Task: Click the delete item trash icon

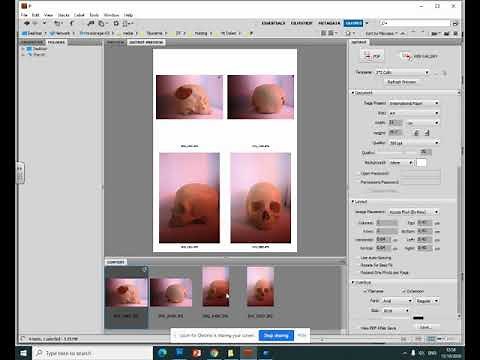Action: click(x=456, y=33)
